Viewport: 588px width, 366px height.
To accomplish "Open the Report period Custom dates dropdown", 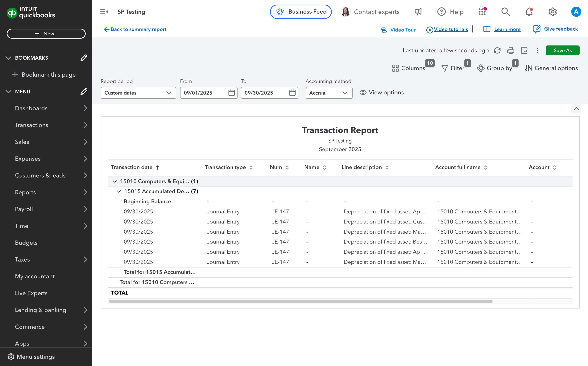I will point(138,93).
